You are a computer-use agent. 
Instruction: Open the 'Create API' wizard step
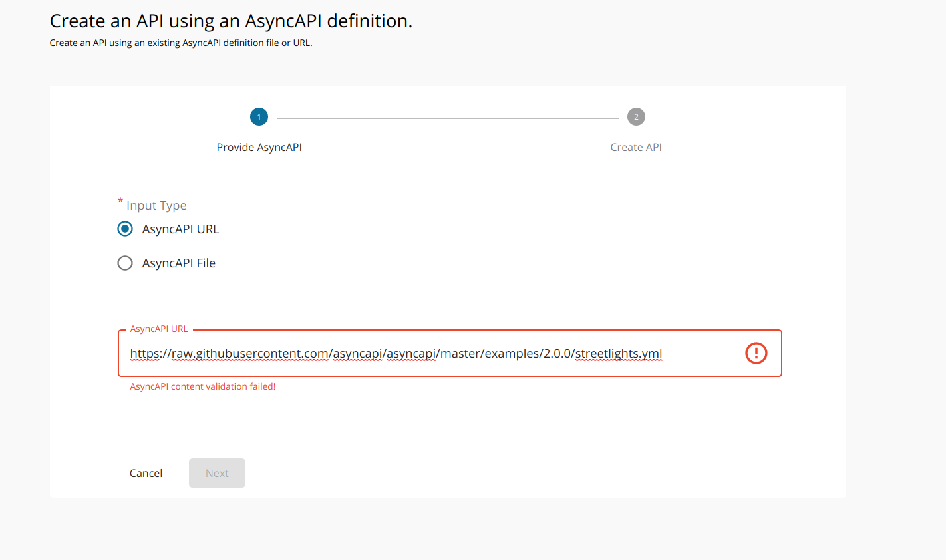pos(636,147)
